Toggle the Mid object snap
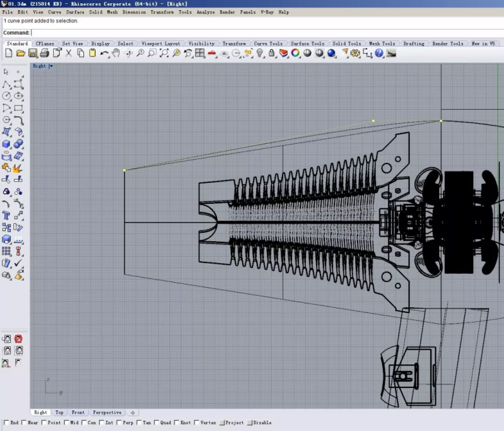This screenshot has width=504, height=431. [67, 423]
